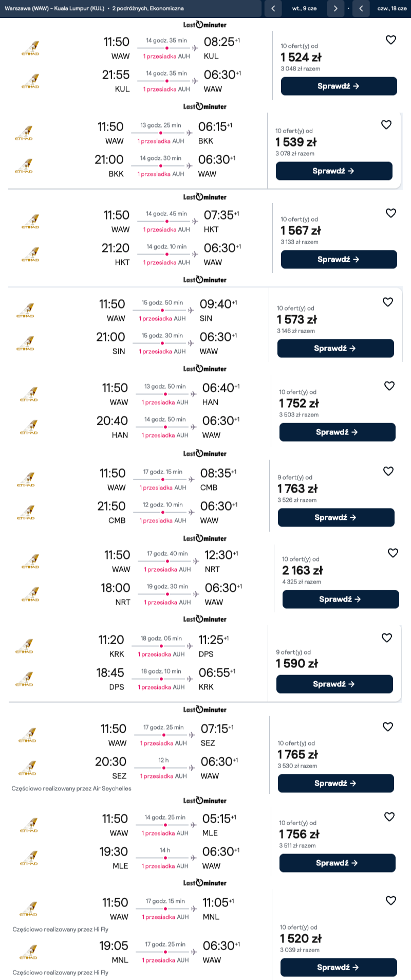Screen dimensions: 411x980
Task: Open the return date czw., 18 cze
Action: pyautogui.click(x=391, y=8)
